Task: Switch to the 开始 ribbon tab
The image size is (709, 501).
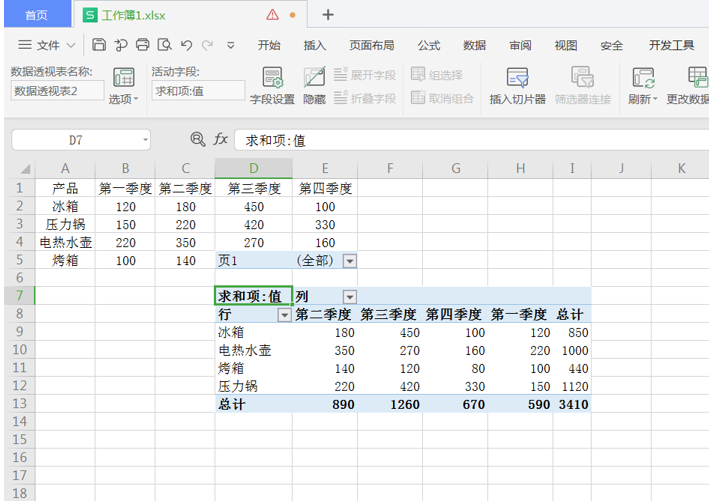Action: (x=269, y=45)
